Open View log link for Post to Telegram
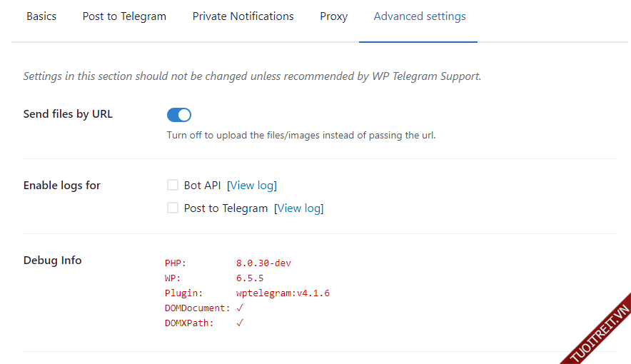 299,208
